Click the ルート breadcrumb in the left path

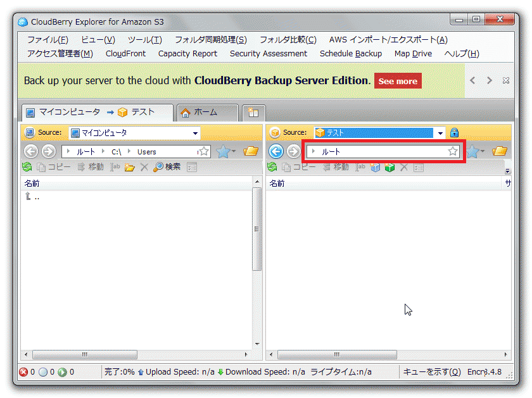[85, 152]
